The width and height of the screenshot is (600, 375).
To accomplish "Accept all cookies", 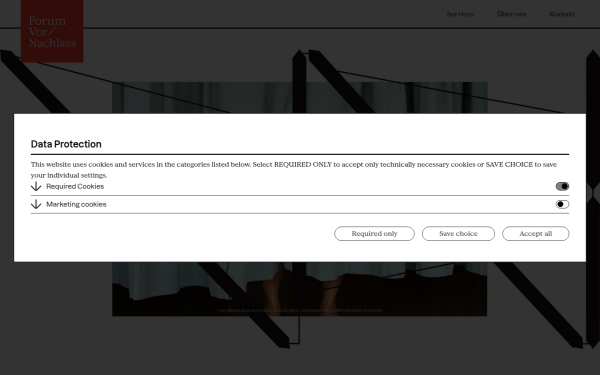I will tap(535, 233).
